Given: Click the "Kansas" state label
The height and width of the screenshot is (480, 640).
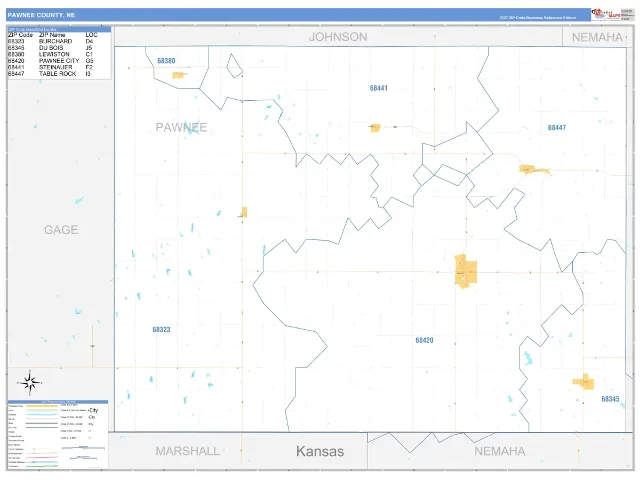Looking at the screenshot, I should [x=320, y=451].
